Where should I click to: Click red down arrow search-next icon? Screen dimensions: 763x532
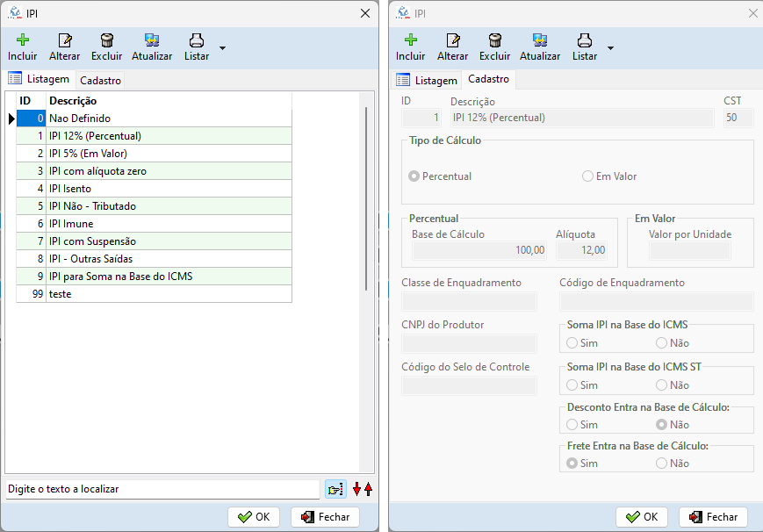356,489
